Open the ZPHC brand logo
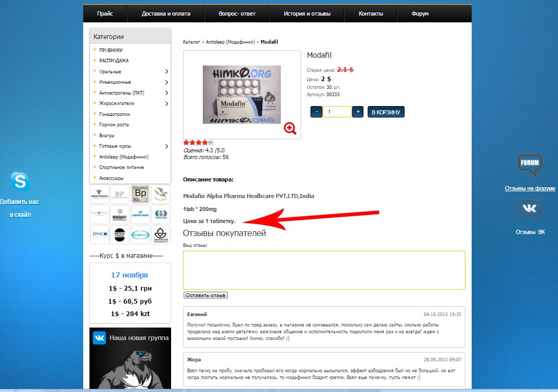The height and width of the screenshot is (392, 558). click(x=99, y=234)
